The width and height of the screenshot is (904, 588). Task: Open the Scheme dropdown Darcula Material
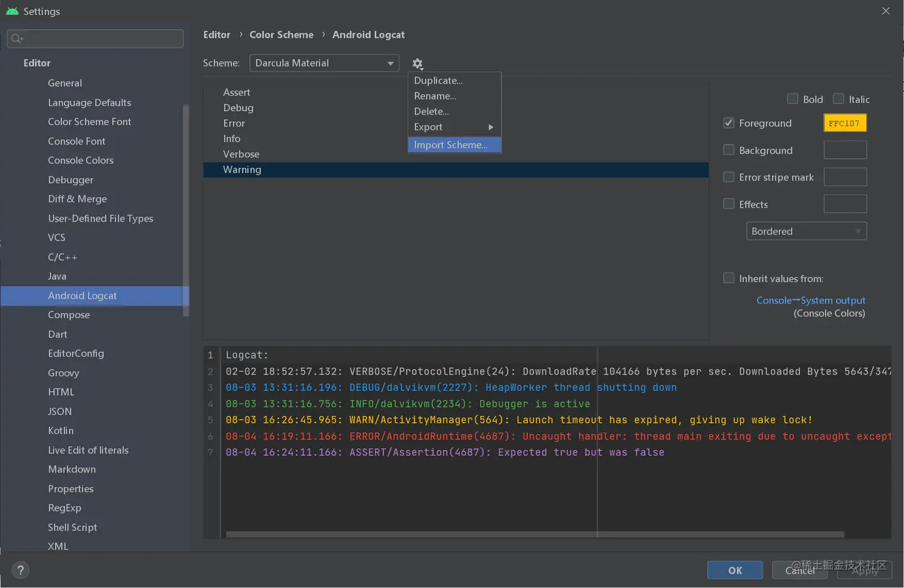[324, 63]
